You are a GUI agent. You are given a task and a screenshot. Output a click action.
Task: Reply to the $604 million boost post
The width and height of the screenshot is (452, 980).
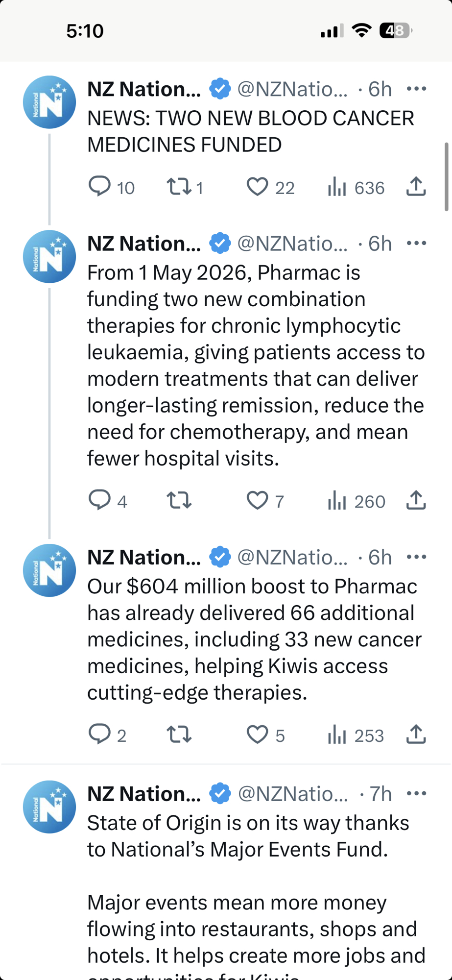(x=99, y=735)
